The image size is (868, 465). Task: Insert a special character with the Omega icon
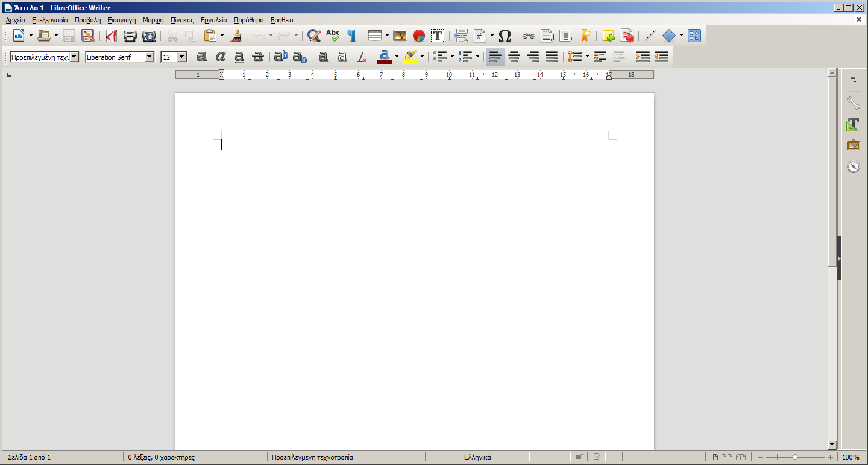pyautogui.click(x=505, y=36)
